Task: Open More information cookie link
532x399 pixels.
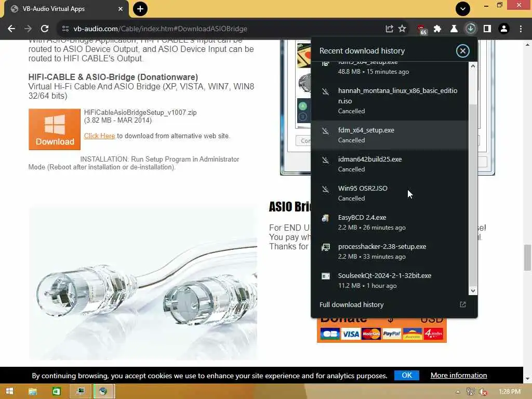Action: click(459, 375)
